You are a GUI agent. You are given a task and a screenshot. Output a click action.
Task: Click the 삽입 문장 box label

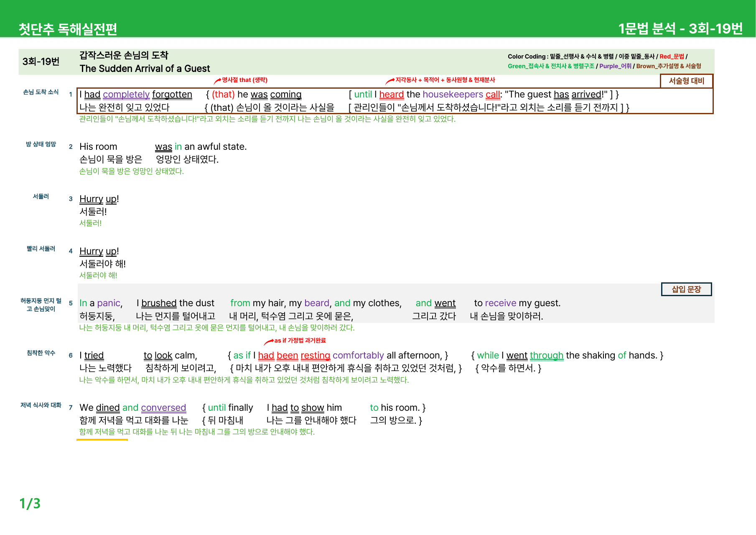pos(687,289)
